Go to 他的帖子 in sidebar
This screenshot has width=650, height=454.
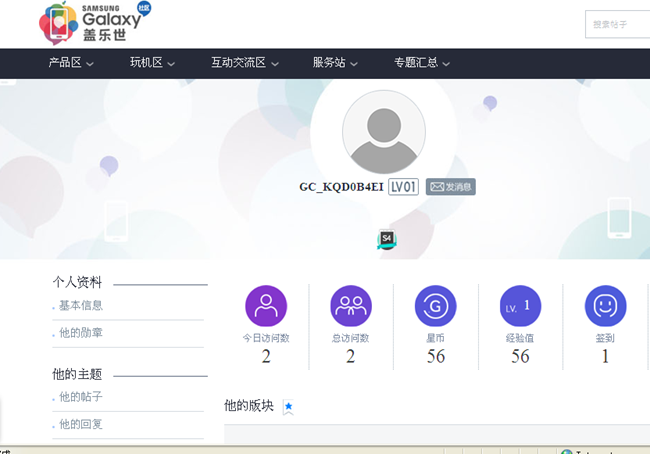(x=81, y=397)
